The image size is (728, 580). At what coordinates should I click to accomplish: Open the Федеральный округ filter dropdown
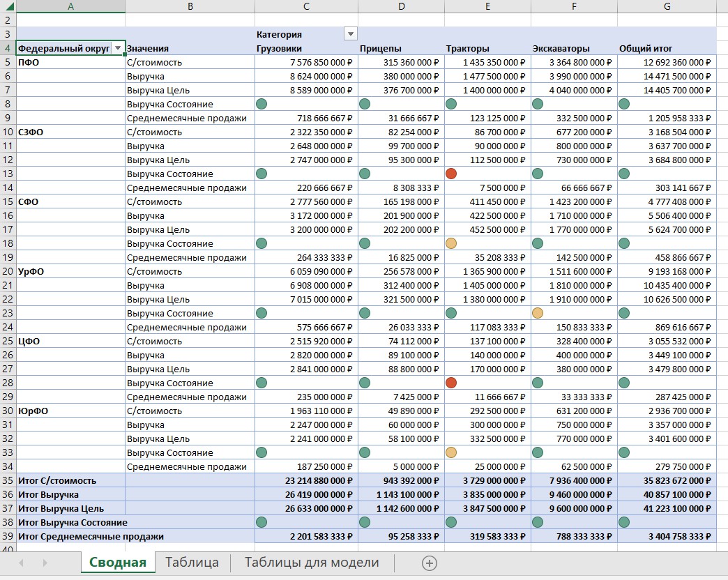pos(118,48)
